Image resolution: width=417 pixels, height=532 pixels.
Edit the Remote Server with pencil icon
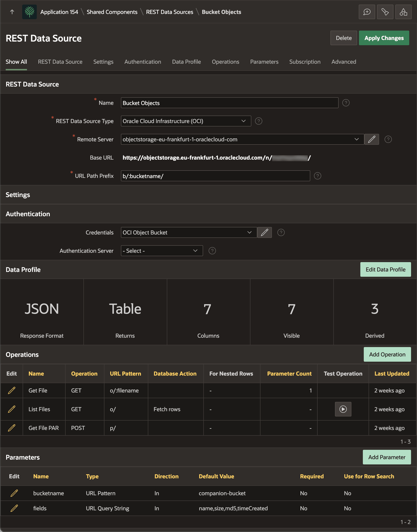[372, 139]
